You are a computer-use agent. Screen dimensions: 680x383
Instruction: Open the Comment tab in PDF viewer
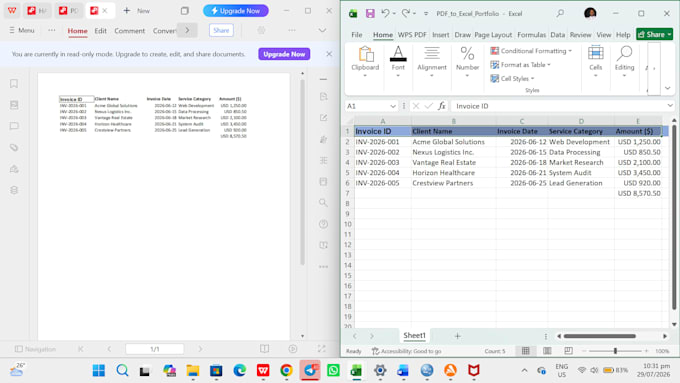(130, 31)
